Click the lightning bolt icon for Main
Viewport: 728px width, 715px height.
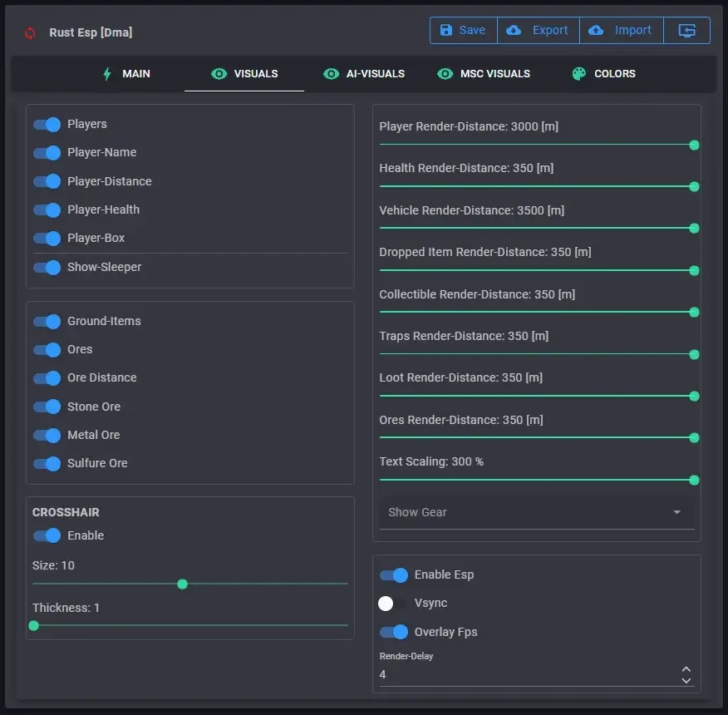tap(106, 74)
